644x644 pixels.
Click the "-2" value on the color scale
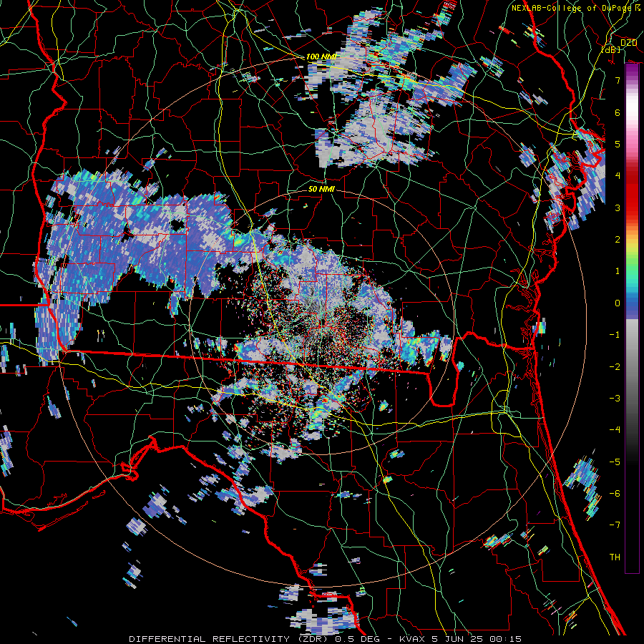click(x=615, y=366)
